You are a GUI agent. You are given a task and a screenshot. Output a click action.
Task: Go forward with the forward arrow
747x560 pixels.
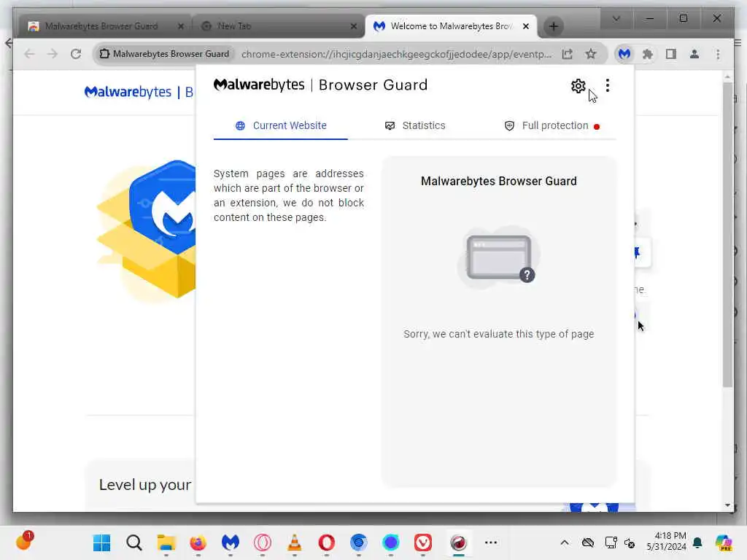tap(53, 54)
